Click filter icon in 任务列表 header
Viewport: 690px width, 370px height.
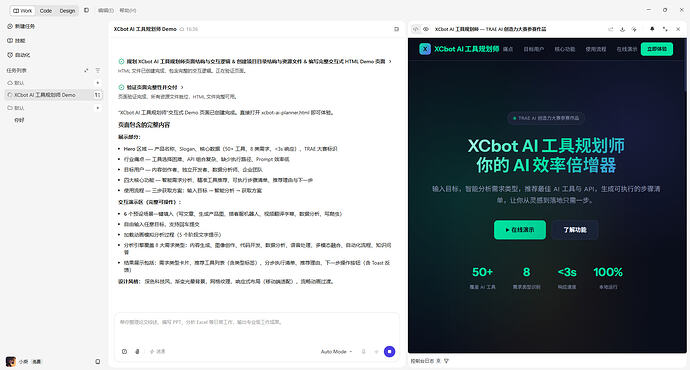pyautogui.click(x=98, y=70)
